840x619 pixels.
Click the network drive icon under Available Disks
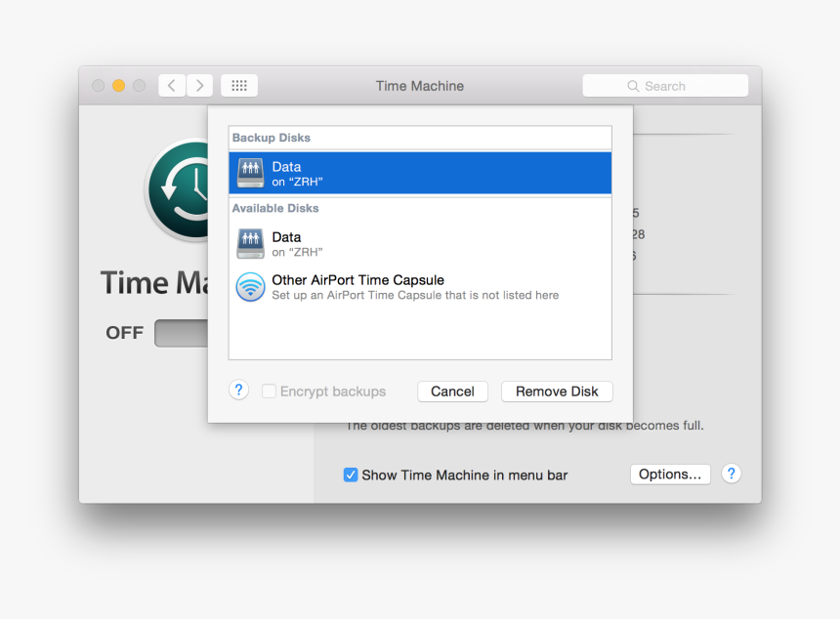[x=250, y=243]
